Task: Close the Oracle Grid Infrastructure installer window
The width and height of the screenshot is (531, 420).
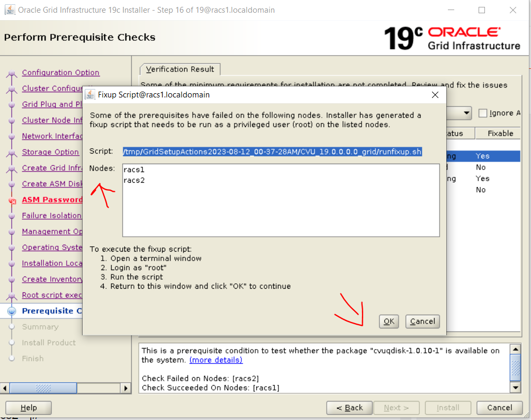Action: tap(512, 10)
